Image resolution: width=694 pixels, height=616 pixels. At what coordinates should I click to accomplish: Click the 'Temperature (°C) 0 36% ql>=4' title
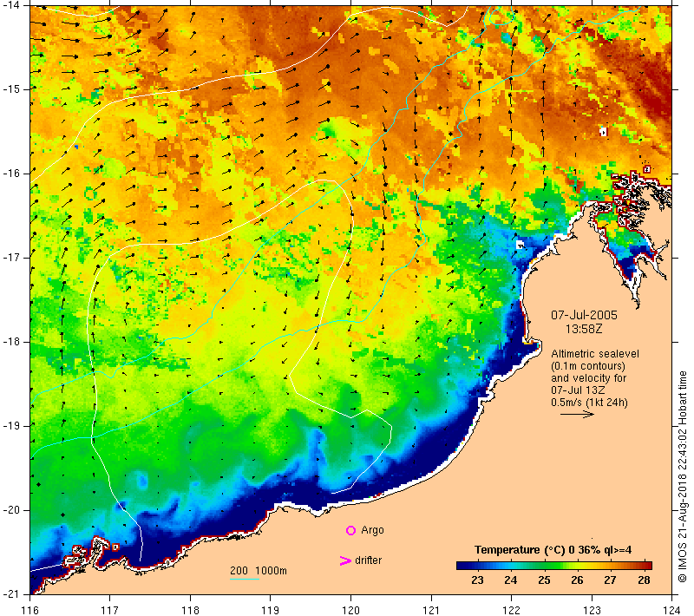click(x=553, y=550)
